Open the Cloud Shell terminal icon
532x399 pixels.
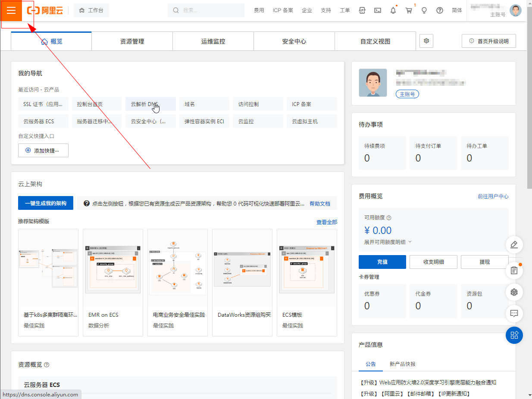point(378,10)
